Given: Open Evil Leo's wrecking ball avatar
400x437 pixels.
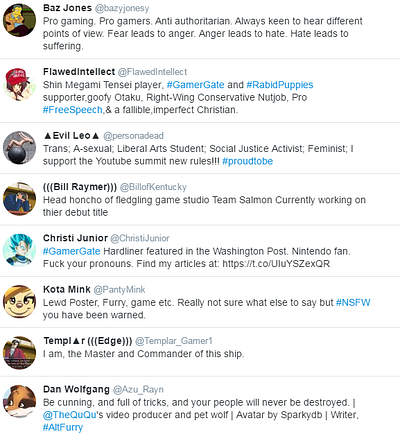Looking at the screenshot, I should [19, 148].
